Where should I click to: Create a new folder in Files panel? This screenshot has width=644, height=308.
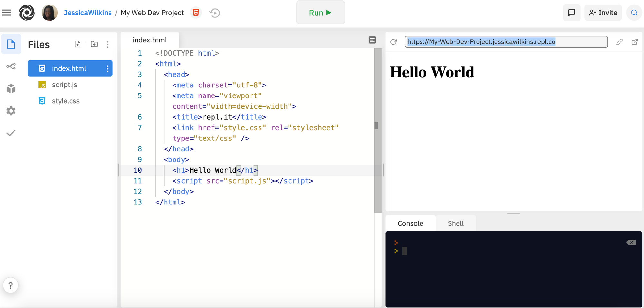tap(94, 44)
